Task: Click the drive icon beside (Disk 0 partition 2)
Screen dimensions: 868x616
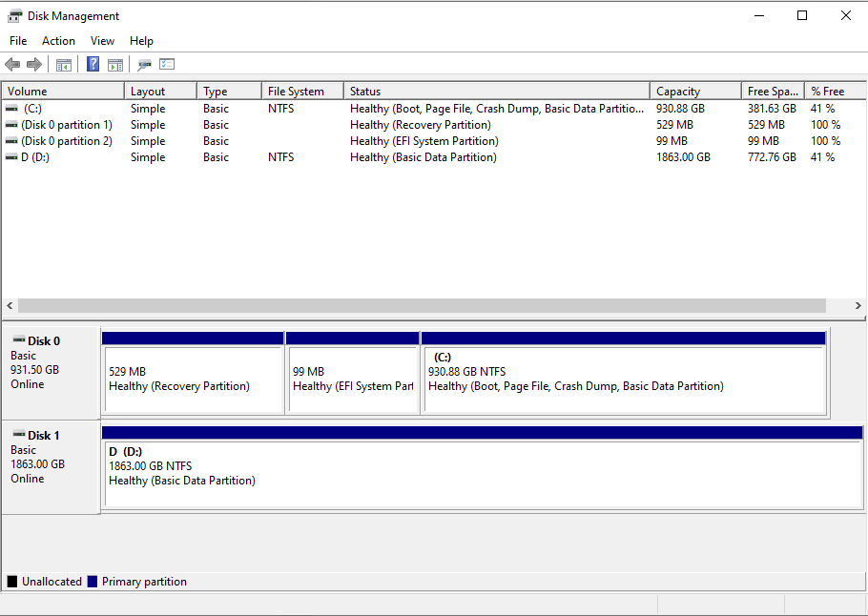Action: 11,141
